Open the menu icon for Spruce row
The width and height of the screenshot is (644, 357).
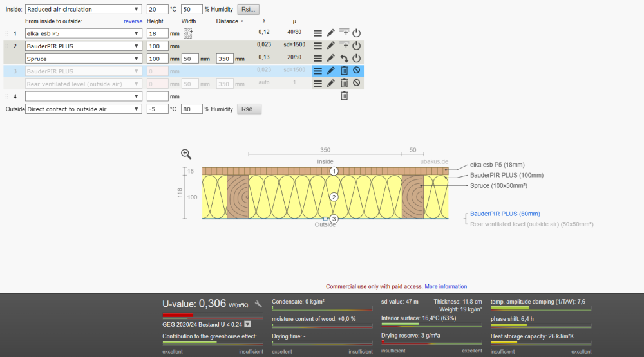pyautogui.click(x=317, y=59)
